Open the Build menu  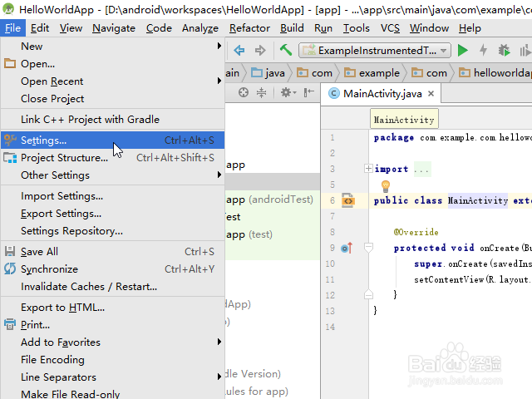[292, 28]
